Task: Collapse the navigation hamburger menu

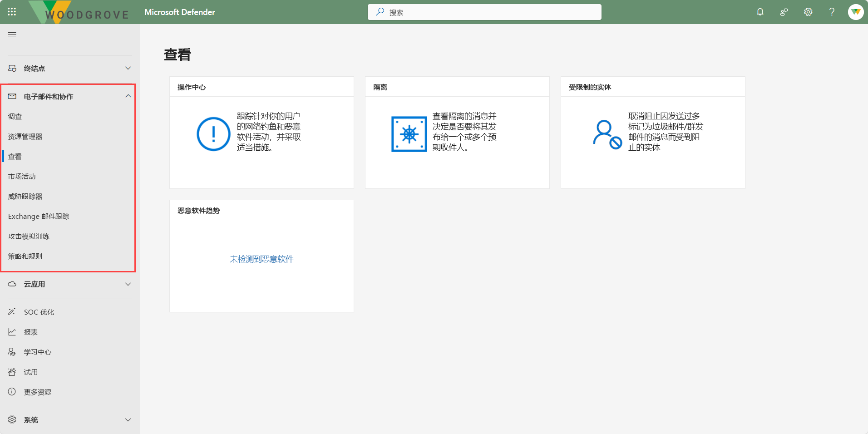Action: (x=12, y=35)
